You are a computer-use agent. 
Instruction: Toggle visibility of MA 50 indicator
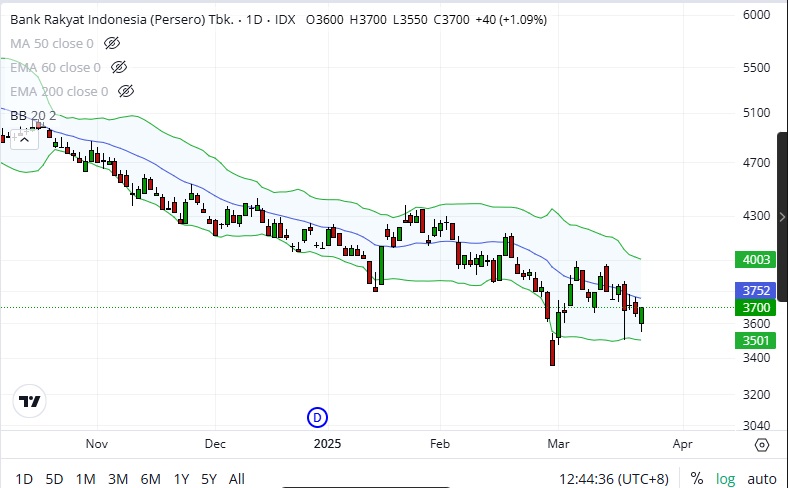(112, 43)
